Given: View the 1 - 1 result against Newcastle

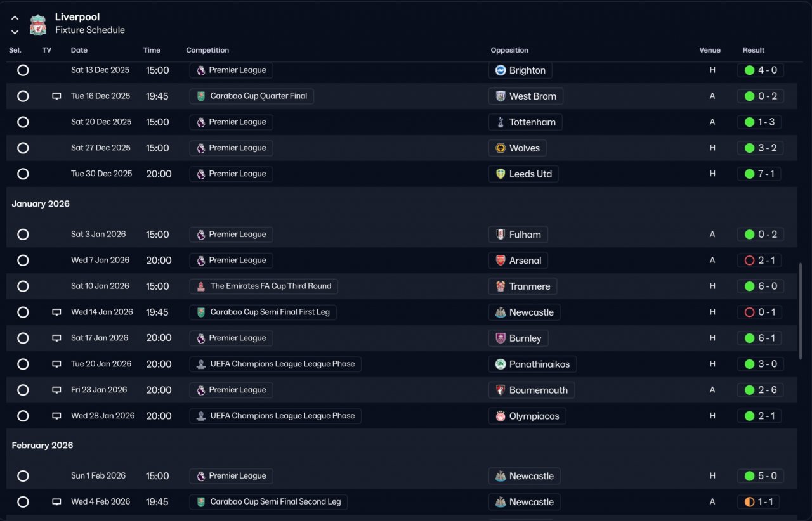Looking at the screenshot, I should [759, 502].
